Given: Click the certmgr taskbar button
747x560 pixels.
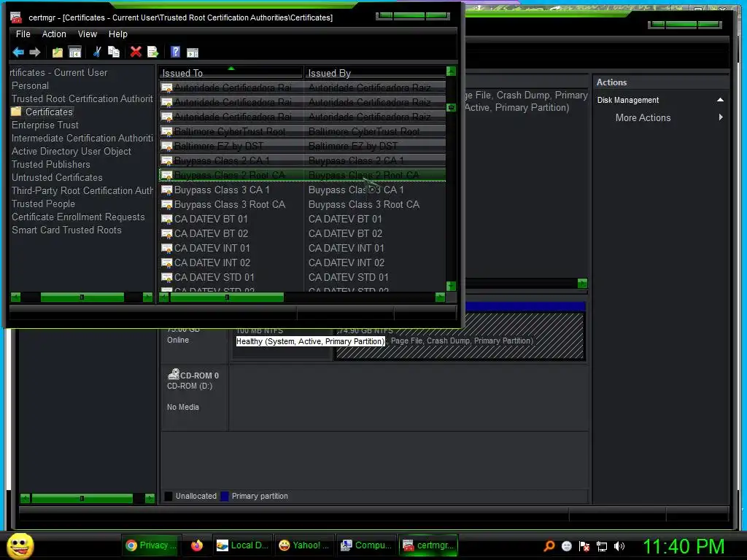Looking at the screenshot, I should [x=427, y=545].
